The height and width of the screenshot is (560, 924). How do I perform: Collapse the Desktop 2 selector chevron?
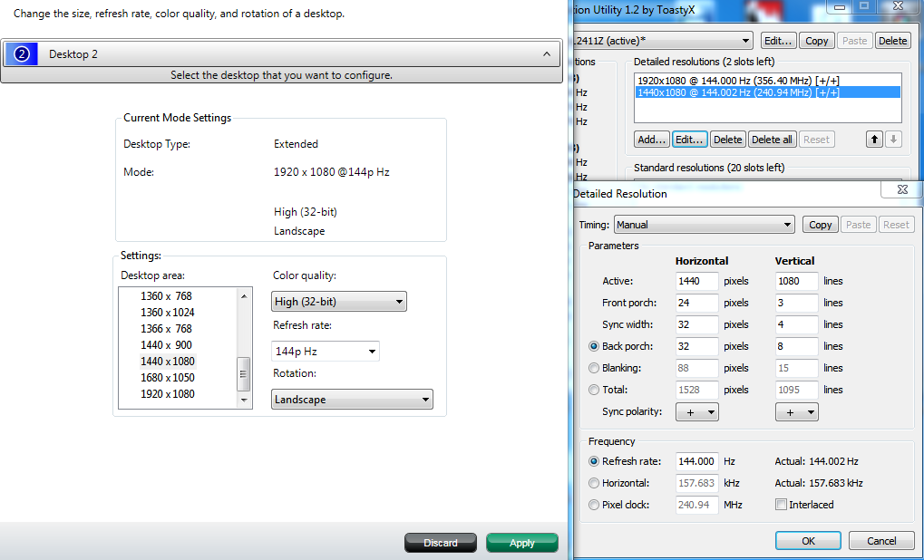[x=546, y=54]
